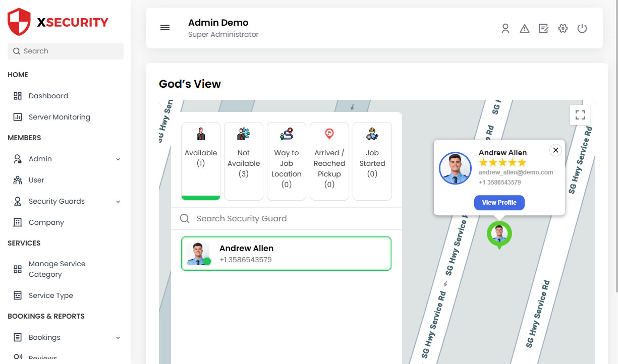Click the Search Security Guard field

point(287,218)
